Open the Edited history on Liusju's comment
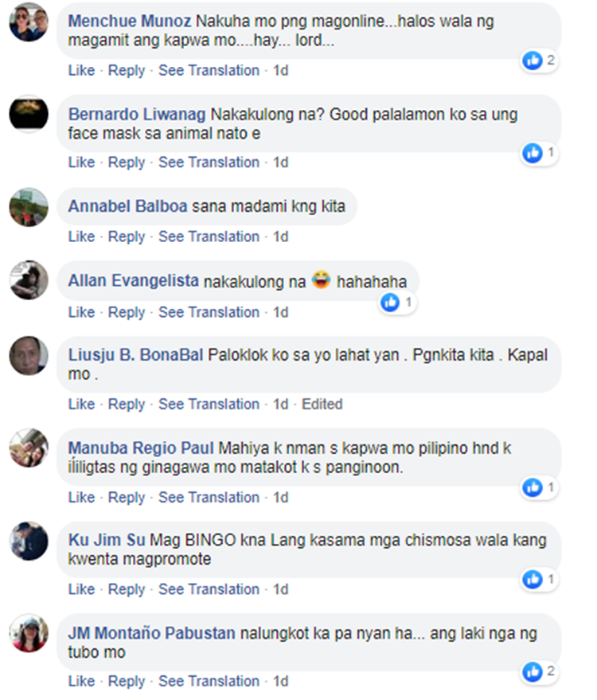 coord(322,404)
